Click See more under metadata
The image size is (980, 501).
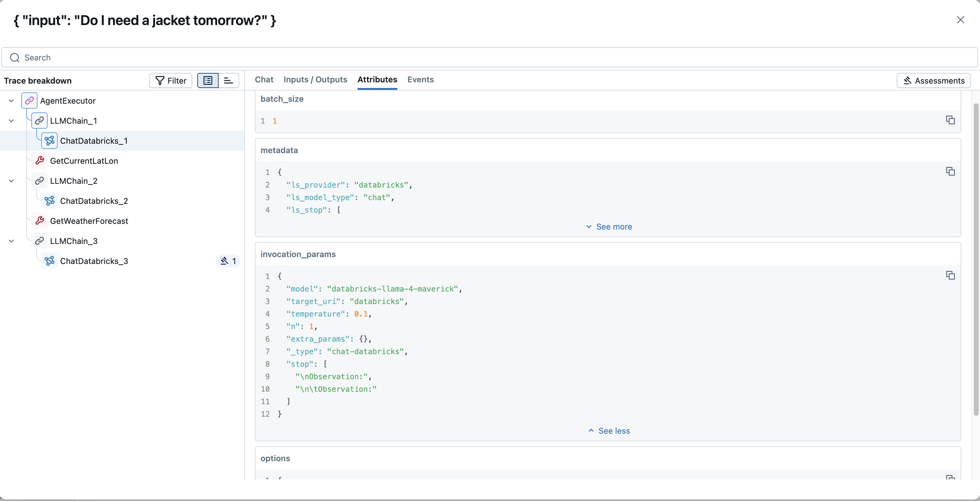(x=609, y=227)
